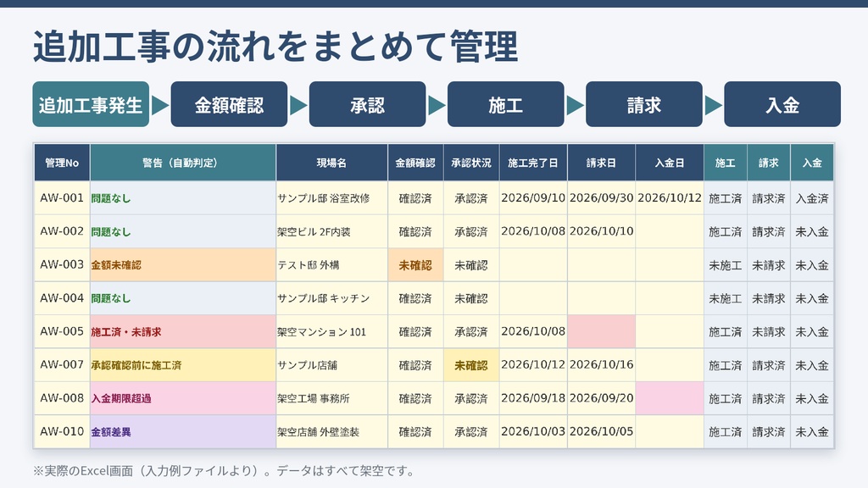The height and width of the screenshot is (488, 868).
Task: Click the サンプル邸 キッチン cell
Action: (x=331, y=298)
